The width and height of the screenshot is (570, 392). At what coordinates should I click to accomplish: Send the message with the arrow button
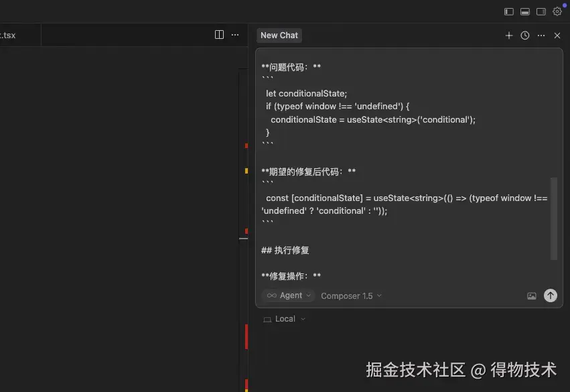[x=551, y=296]
